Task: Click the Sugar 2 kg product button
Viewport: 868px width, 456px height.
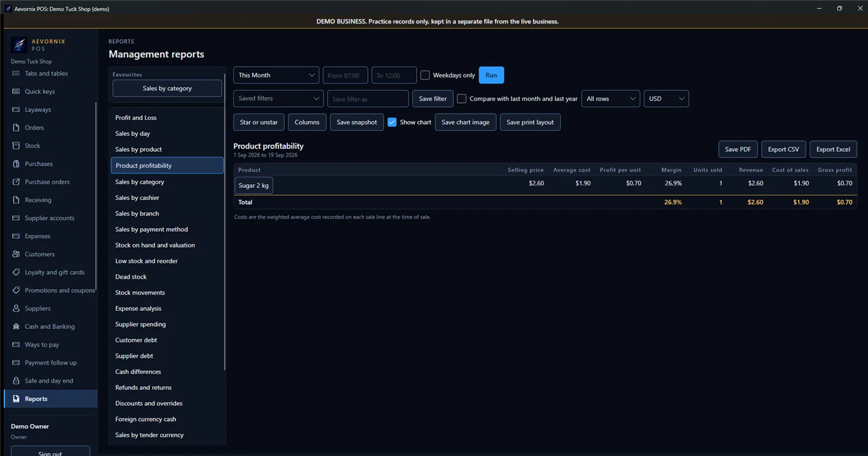Action: [254, 185]
